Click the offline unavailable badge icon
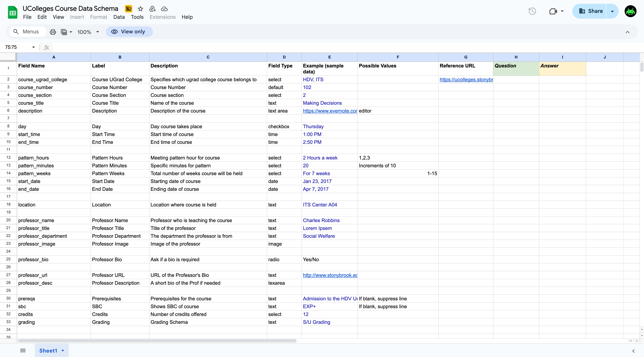644x357 pixels. [129, 9]
